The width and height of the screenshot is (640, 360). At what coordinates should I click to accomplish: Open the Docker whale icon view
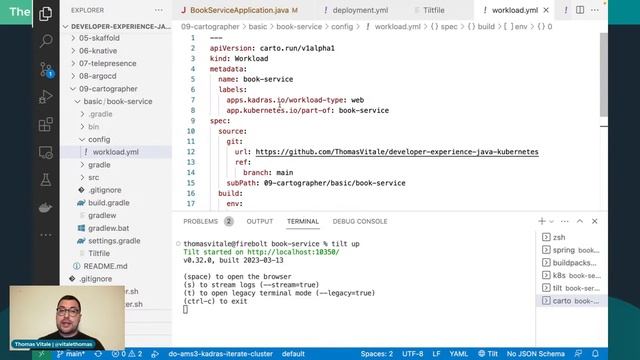pos(45,207)
